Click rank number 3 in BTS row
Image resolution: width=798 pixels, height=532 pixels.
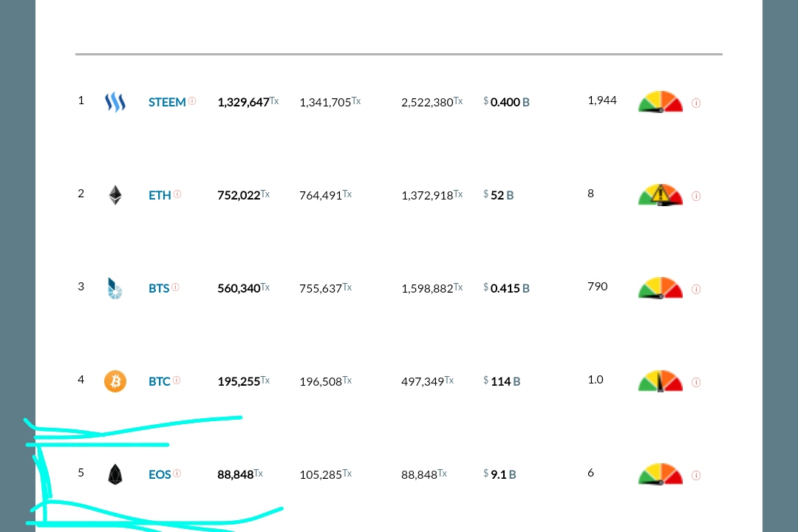(x=81, y=287)
